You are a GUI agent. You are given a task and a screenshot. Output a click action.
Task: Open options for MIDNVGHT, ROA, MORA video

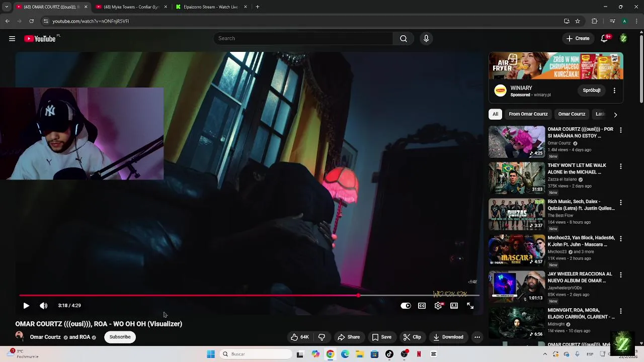click(x=620, y=311)
